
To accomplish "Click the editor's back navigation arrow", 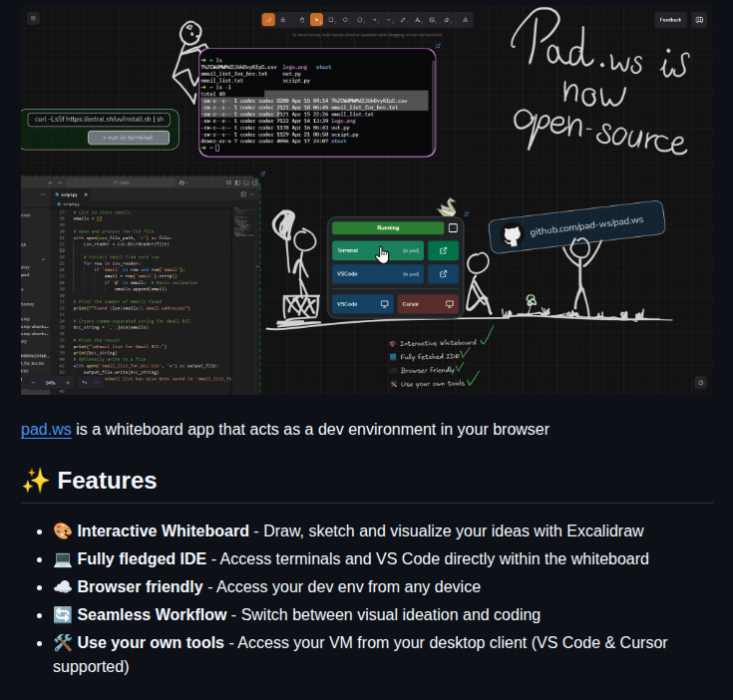I will [x=51, y=182].
